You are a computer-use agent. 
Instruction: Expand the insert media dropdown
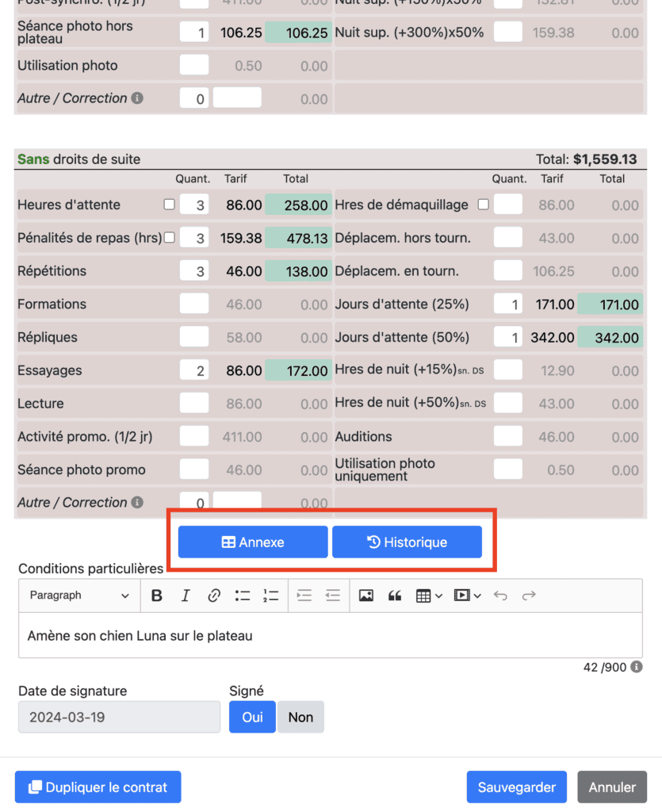coord(467,596)
